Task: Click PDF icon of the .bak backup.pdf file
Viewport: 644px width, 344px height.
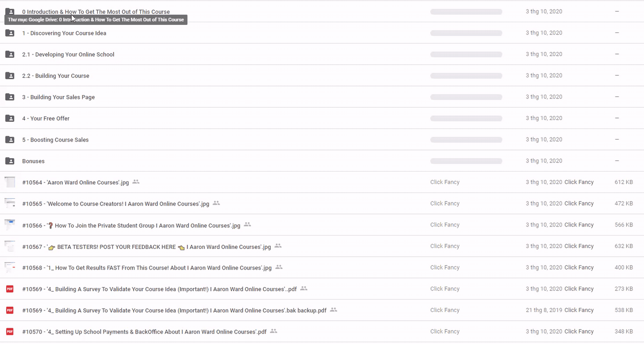Action: click(x=10, y=310)
